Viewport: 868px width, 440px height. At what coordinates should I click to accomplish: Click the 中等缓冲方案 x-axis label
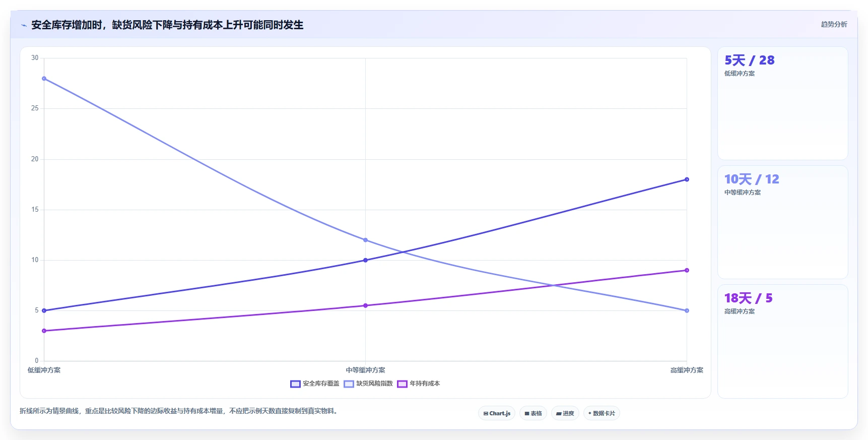click(366, 370)
